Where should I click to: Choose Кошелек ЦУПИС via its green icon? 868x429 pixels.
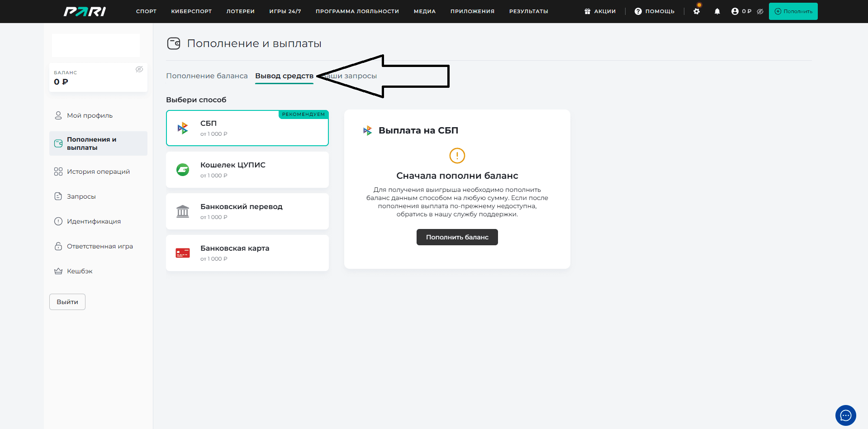[x=183, y=170]
